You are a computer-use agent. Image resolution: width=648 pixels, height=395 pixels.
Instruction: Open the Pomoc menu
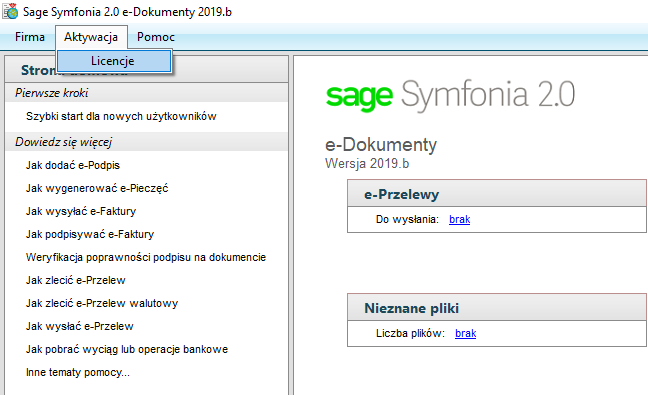(x=156, y=37)
